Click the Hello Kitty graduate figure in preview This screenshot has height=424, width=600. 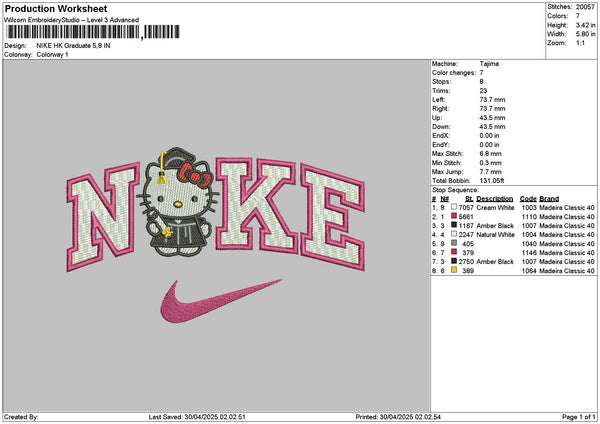point(178,202)
